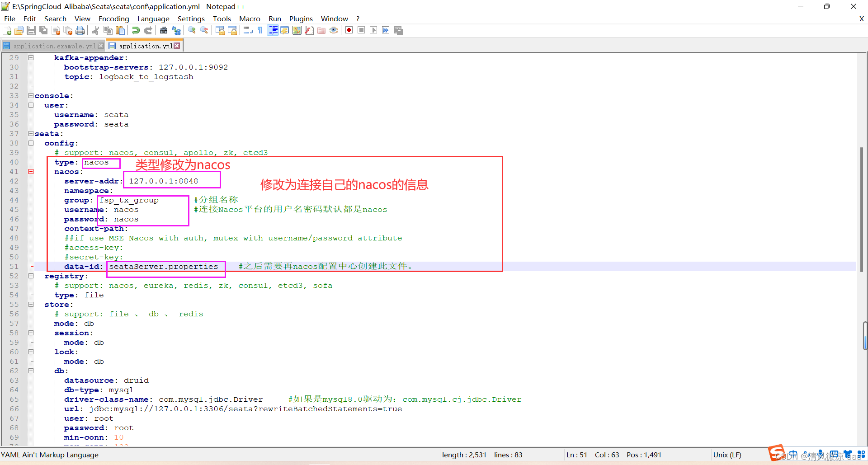Image resolution: width=868 pixels, height=465 pixels.
Task: Click the Copy toolbar icon
Action: 108,30
